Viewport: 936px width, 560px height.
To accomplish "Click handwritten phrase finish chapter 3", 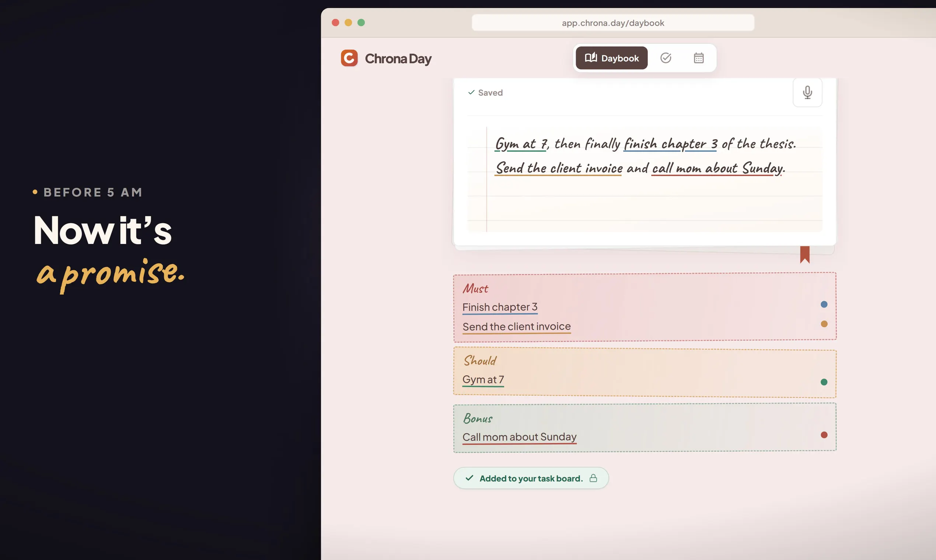I will coord(670,144).
